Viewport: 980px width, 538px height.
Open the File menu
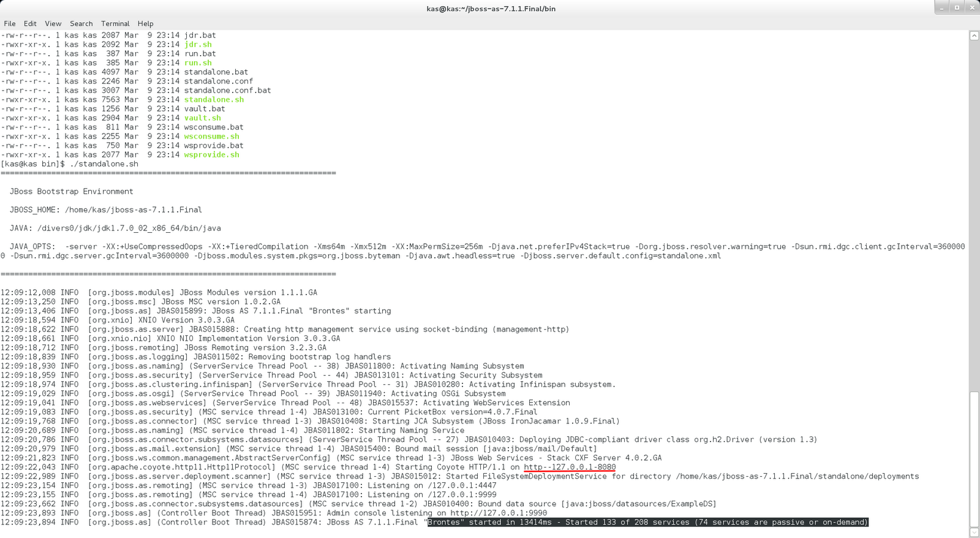coord(9,23)
